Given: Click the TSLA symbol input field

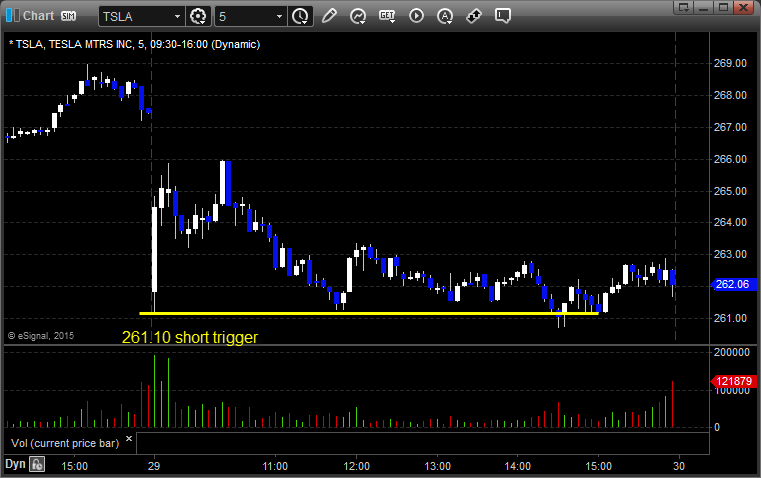Looking at the screenshot, I should (x=136, y=16).
